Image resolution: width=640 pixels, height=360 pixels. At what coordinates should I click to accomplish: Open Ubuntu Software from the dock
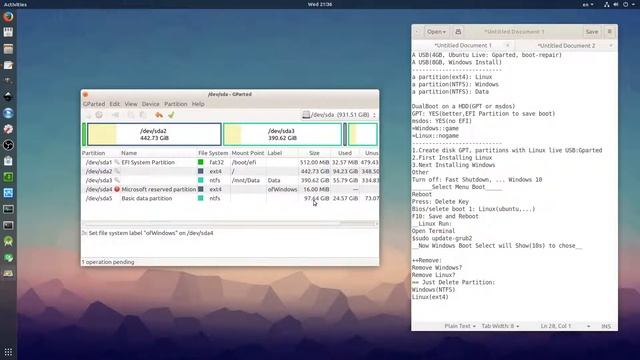point(8,161)
